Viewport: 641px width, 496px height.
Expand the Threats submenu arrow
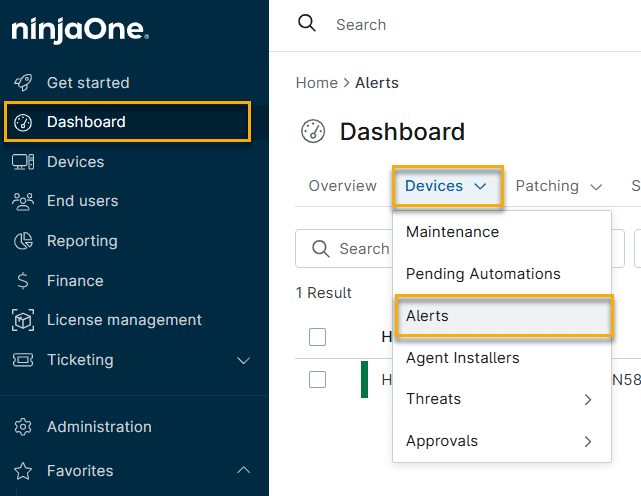point(588,399)
